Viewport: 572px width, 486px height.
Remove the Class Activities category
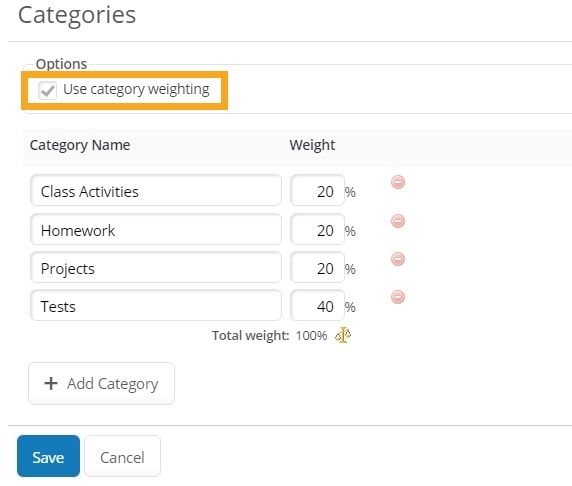point(398,182)
